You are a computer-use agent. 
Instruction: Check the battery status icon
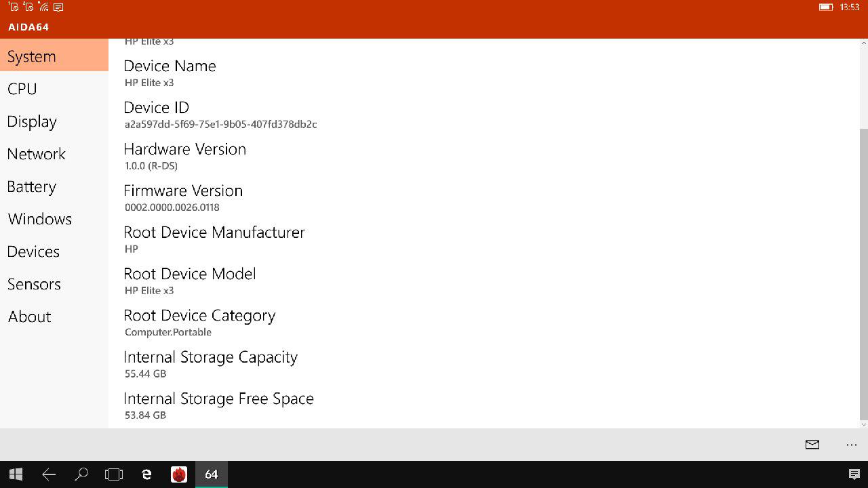tap(826, 7)
